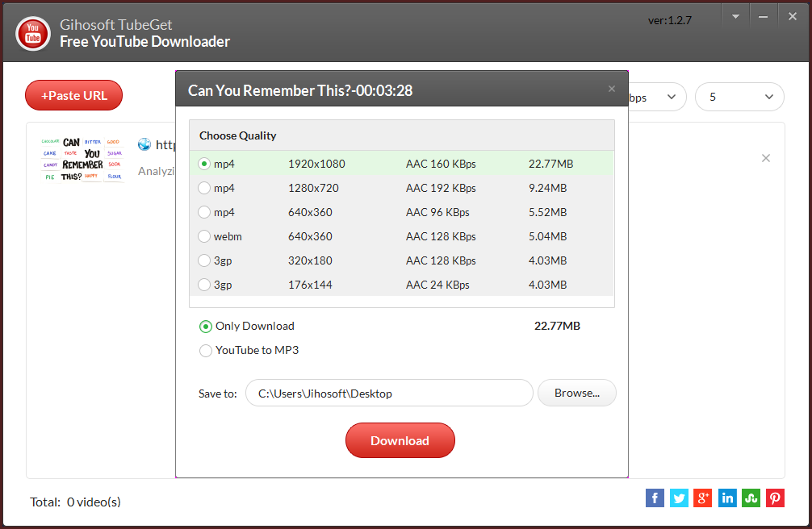The height and width of the screenshot is (529, 812).
Task: Click the Can You Remember This thumbnail
Action: (82, 159)
